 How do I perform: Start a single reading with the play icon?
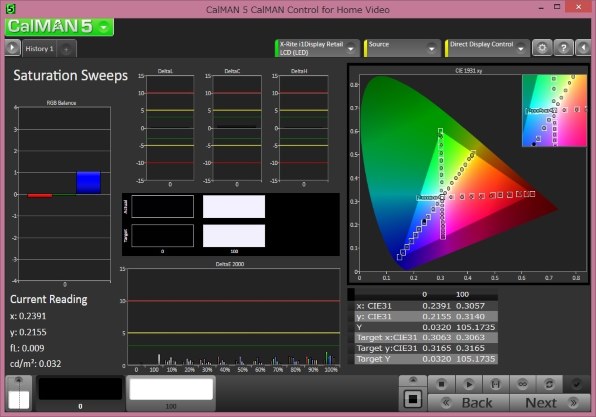[469, 384]
